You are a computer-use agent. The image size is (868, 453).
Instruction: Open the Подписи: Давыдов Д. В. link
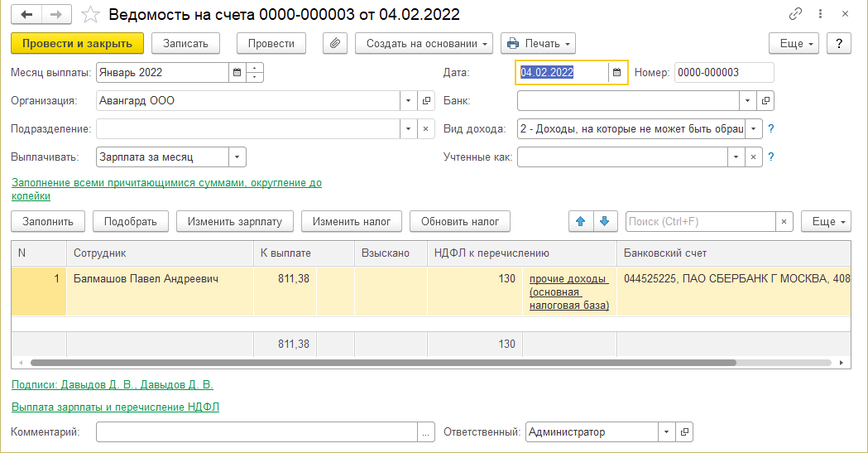[x=112, y=384]
